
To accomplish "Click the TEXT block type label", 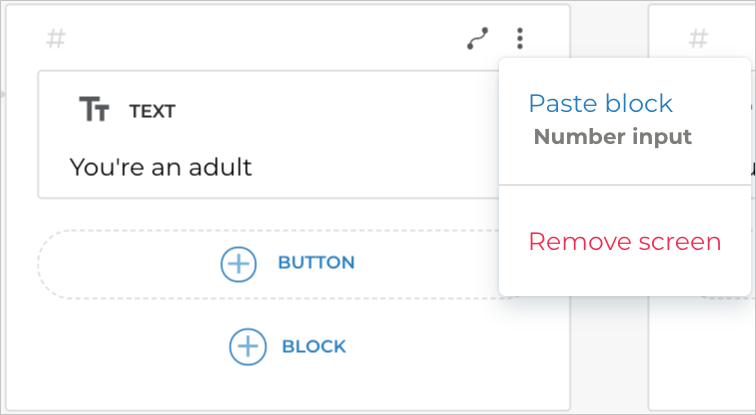I will coord(153,111).
